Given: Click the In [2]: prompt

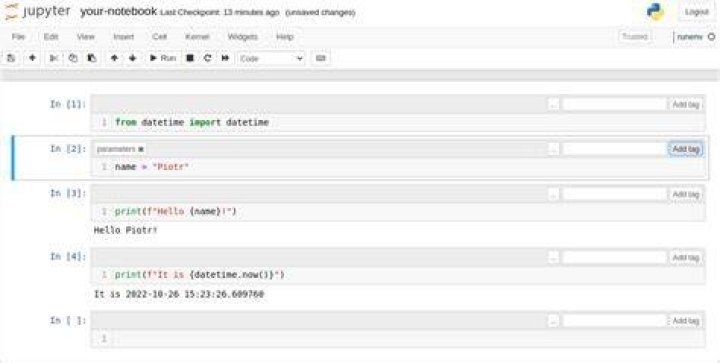Looking at the screenshot, I should pos(68,149).
